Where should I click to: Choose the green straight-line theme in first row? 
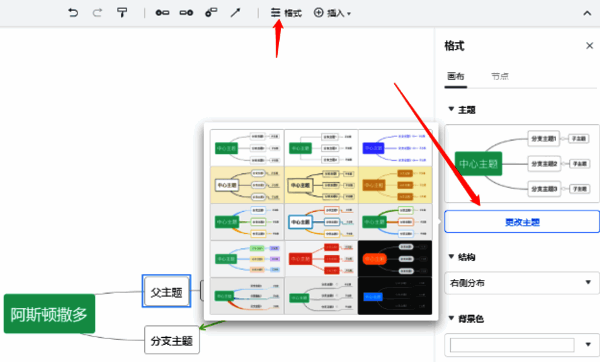click(x=321, y=148)
